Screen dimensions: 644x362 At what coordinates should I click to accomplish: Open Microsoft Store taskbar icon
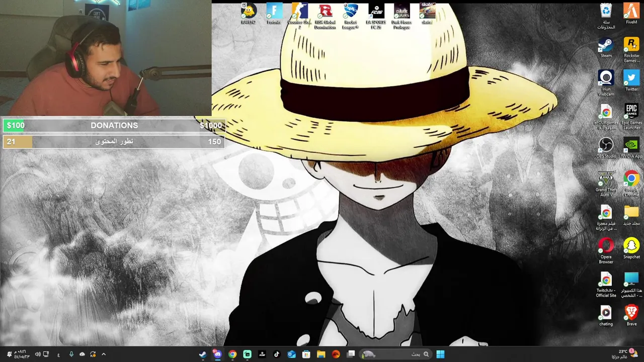point(306,354)
